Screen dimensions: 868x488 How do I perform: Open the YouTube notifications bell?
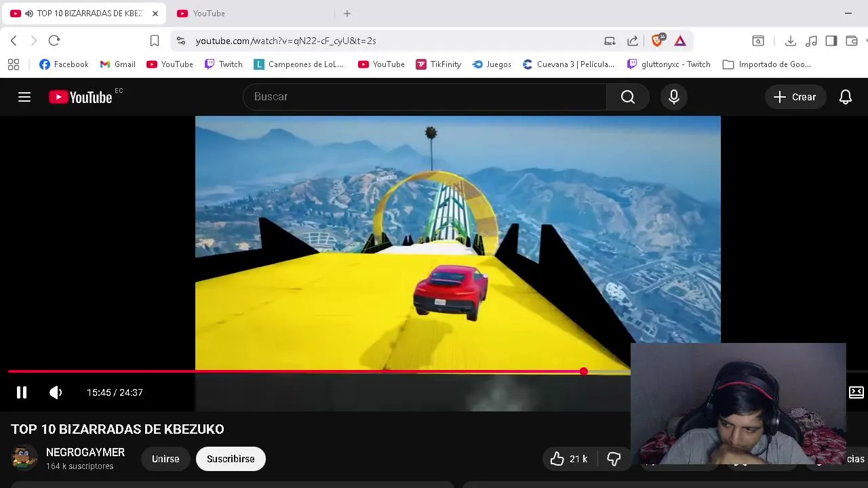pyautogui.click(x=846, y=97)
